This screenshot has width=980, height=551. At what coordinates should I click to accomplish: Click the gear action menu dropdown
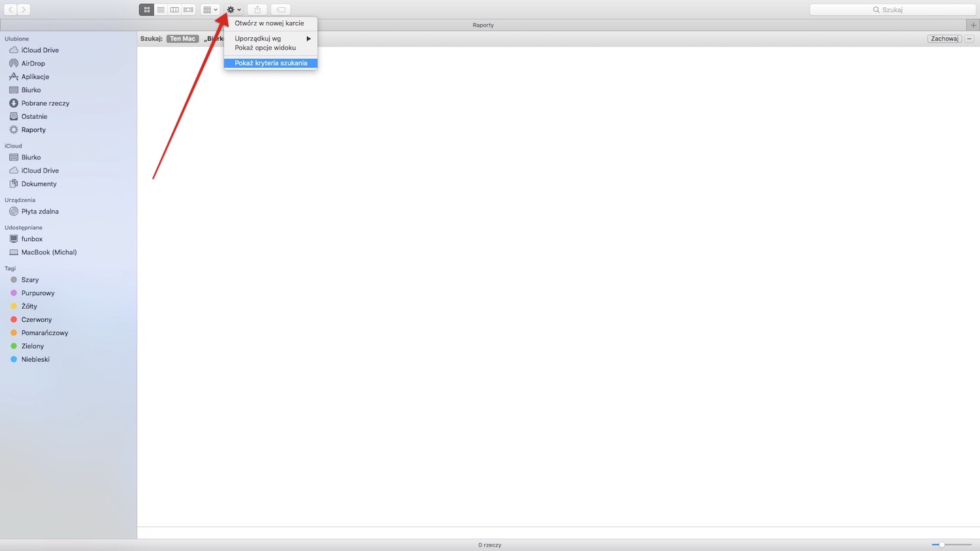tap(234, 10)
